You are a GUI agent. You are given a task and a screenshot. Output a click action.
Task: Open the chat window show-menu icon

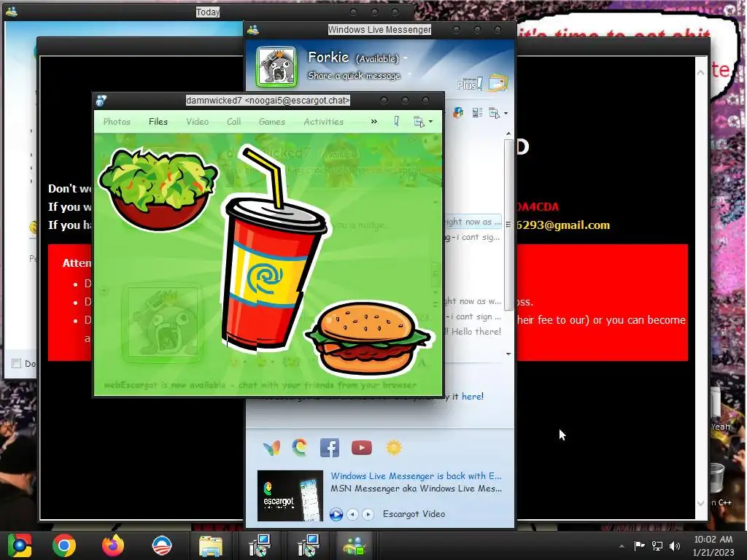coord(419,122)
